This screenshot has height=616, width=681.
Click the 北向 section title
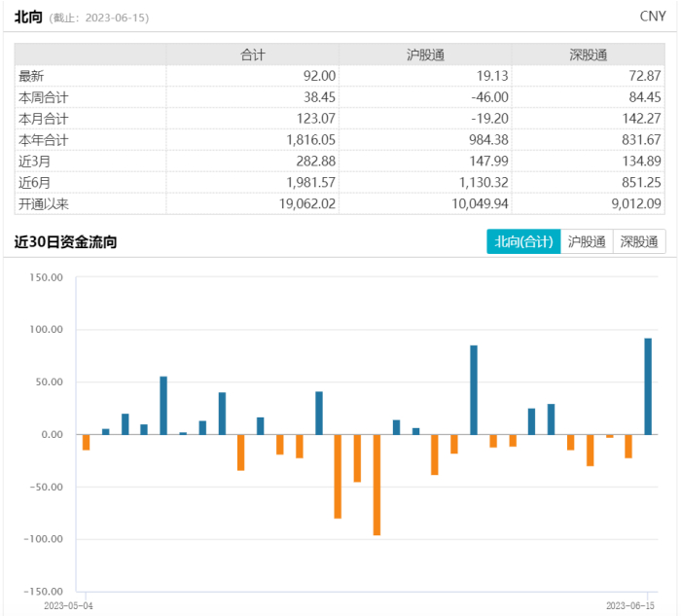pos(28,18)
